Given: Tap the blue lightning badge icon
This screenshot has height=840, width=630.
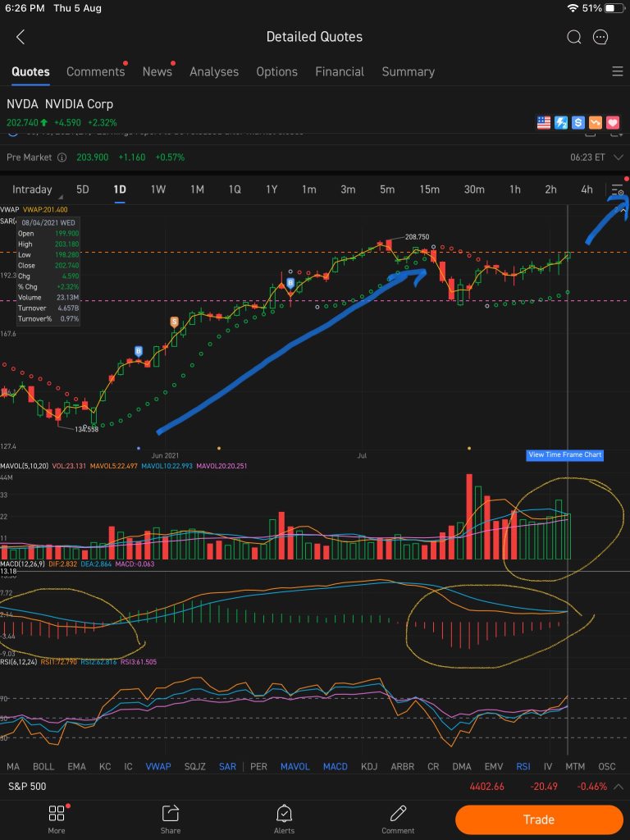Looking at the screenshot, I should (x=561, y=123).
